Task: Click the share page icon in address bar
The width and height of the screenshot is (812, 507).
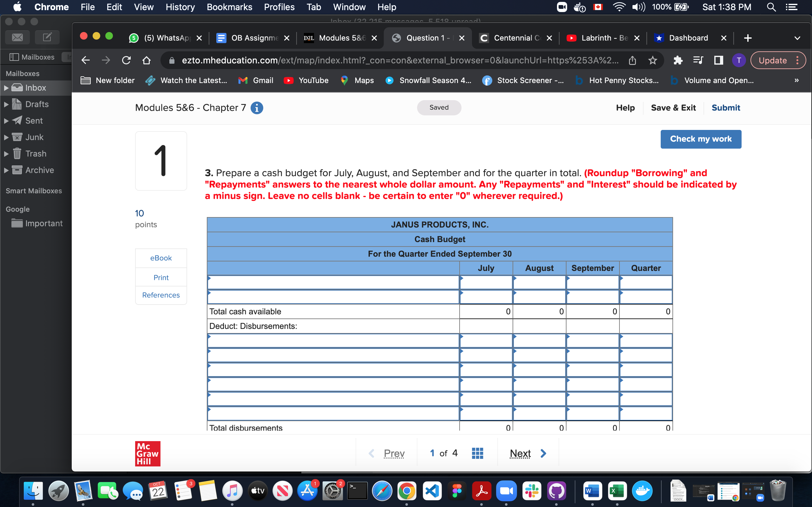Action: coord(632,60)
